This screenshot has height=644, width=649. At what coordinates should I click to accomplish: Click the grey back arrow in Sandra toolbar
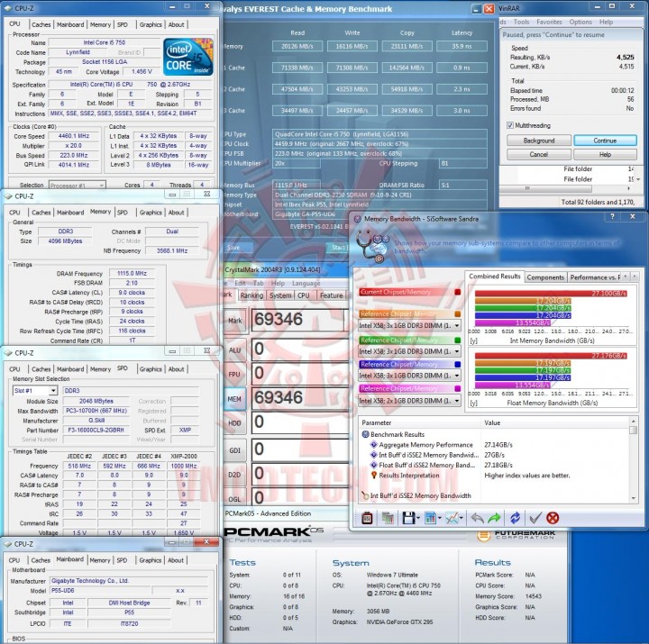477,517
